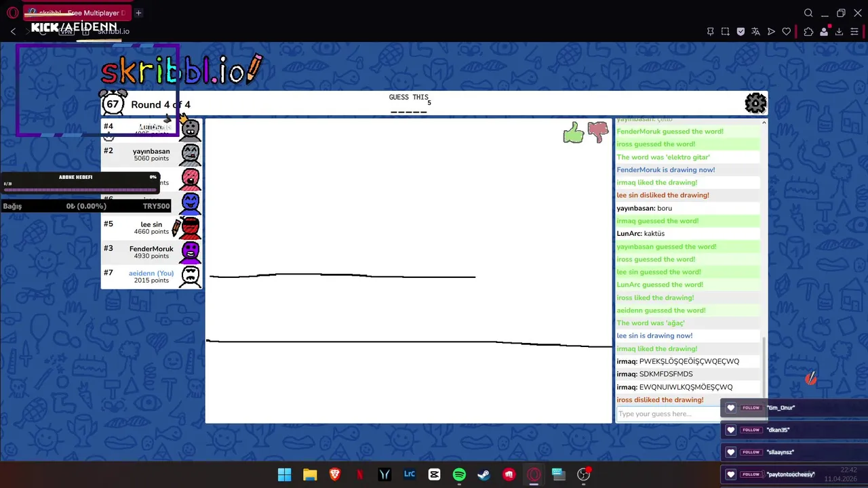Open Lightroom Classic from taskbar
The height and width of the screenshot is (488, 868).
click(x=410, y=474)
